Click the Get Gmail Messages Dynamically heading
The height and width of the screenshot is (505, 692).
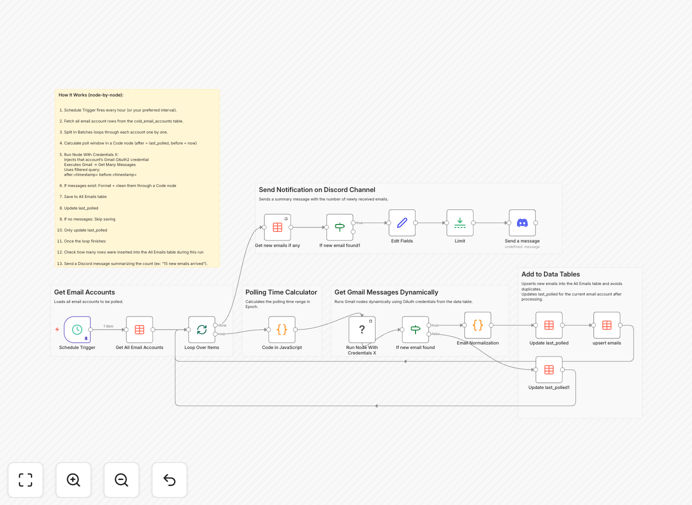point(386,292)
